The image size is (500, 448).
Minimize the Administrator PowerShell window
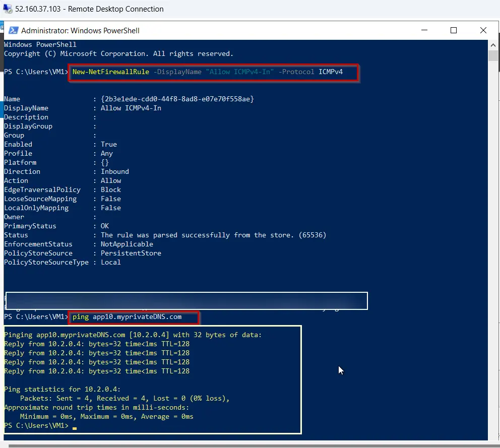coord(424,31)
